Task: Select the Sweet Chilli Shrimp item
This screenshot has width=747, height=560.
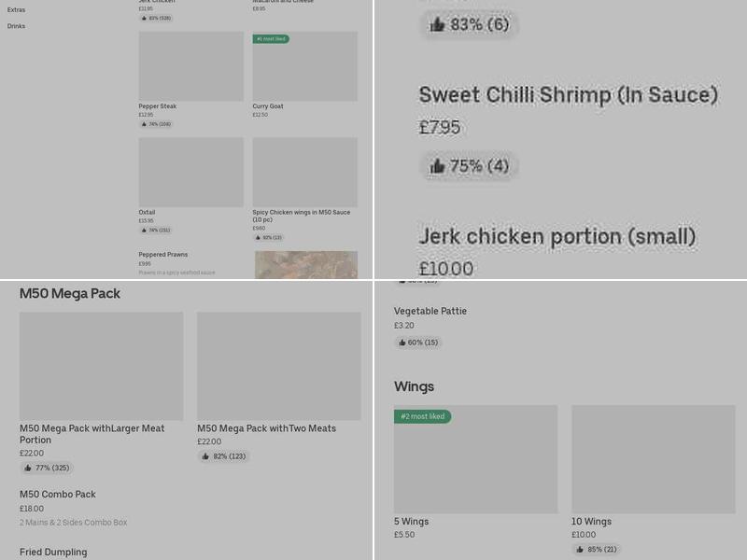Action: [569, 93]
